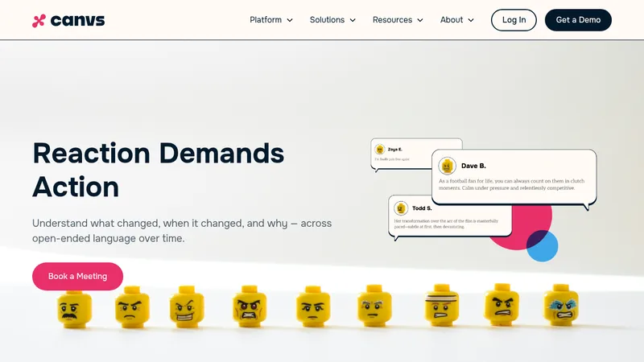Click Zoya E.'s avatar icon

coord(380,149)
